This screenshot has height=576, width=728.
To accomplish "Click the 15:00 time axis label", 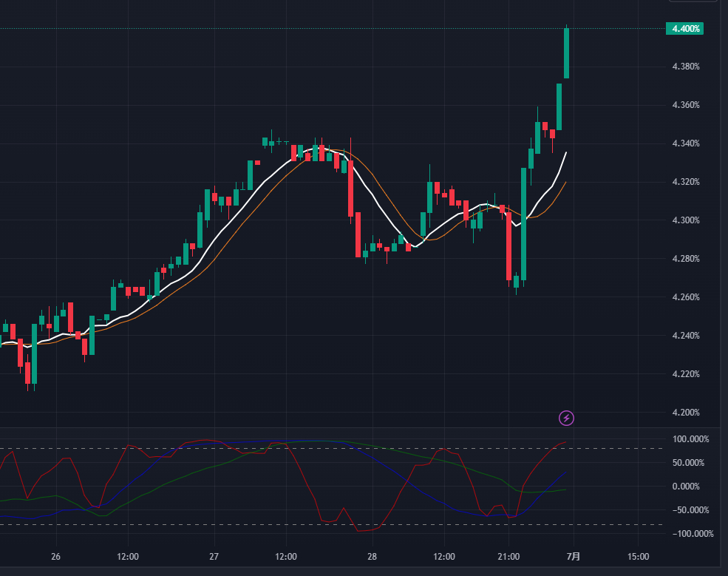I will pyautogui.click(x=638, y=557).
